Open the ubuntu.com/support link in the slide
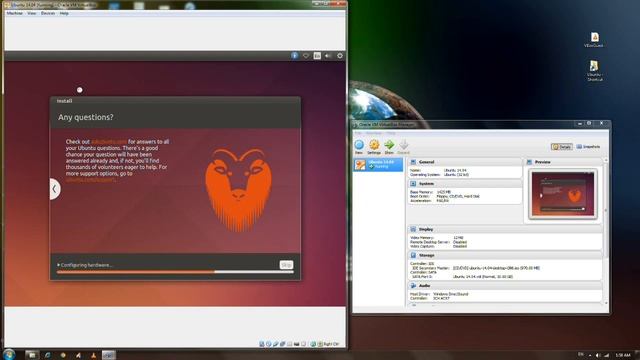Image resolution: width=640 pixels, height=360 pixels. point(90,180)
